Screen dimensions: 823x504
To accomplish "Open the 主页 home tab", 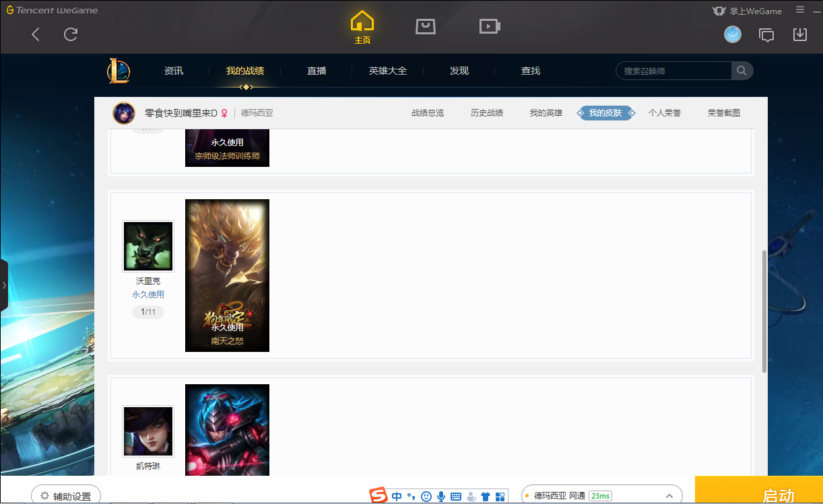I will click(362, 28).
